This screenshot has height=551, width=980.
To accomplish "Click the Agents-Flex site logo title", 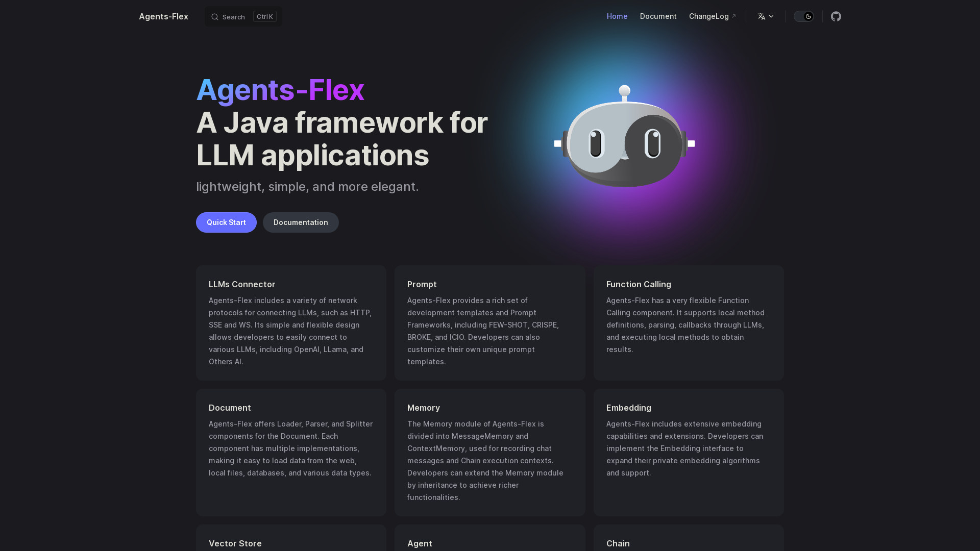I will [x=163, y=16].
